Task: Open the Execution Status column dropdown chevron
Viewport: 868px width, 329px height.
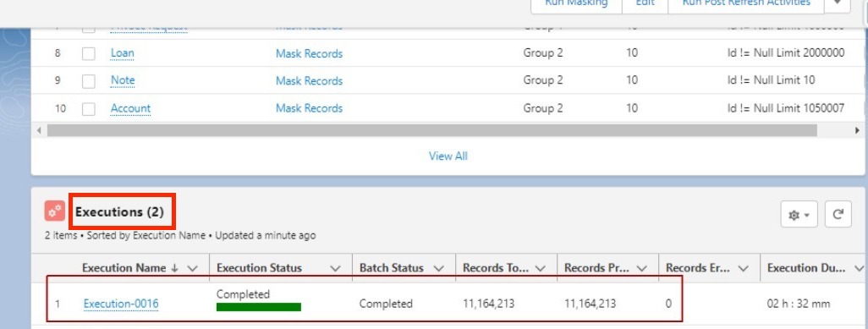Action: click(x=336, y=268)
